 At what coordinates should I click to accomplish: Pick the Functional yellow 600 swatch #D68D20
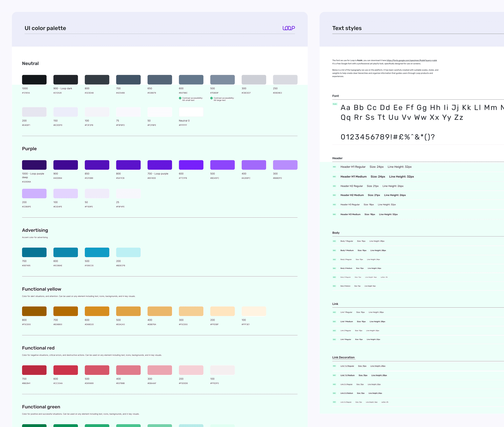click(97, 311)
